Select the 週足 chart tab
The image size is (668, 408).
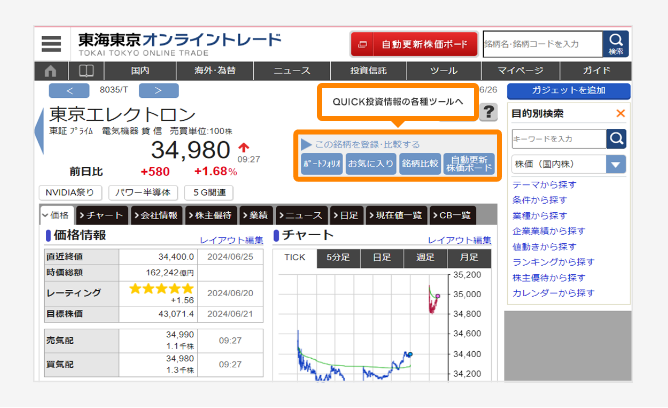click(426, 258)
